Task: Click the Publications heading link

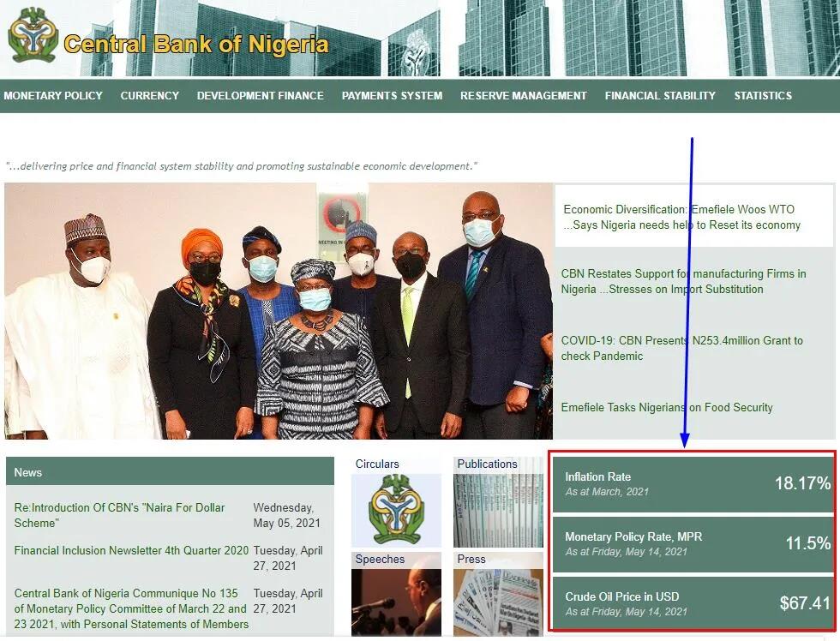Action: point(487,464)
